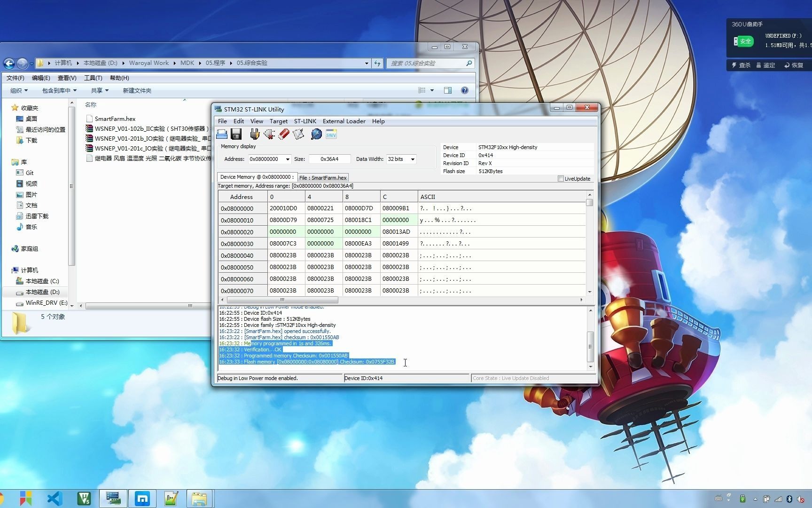Open the recent pages dropdown beside navigation arrows
The width and height of the screenshot is (812, 508).
point(31,63)
